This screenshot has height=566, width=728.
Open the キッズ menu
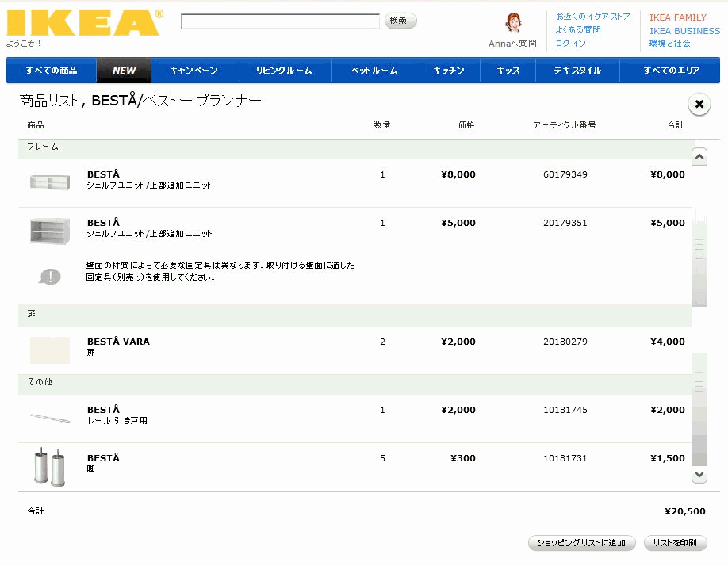(x=508, y=71)
